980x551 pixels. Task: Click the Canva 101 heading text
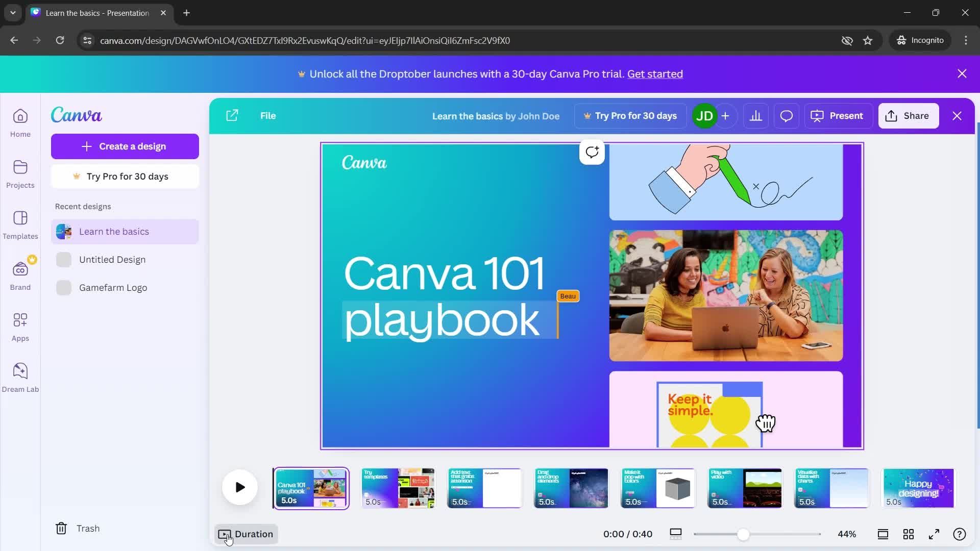(x=445, y=273)
